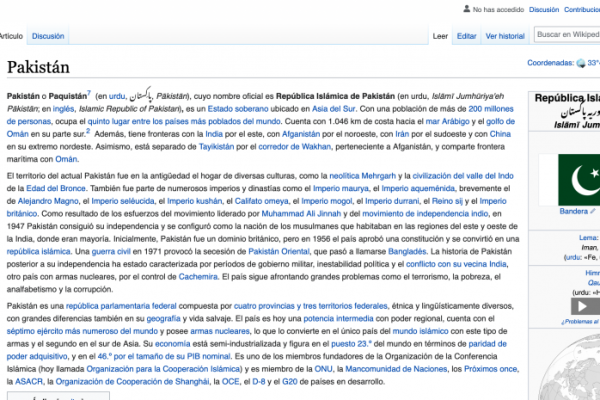Click the globe icon next to Coordenadas
The width and height of the screenshot is (600, 400).
(x=581, y=63)
